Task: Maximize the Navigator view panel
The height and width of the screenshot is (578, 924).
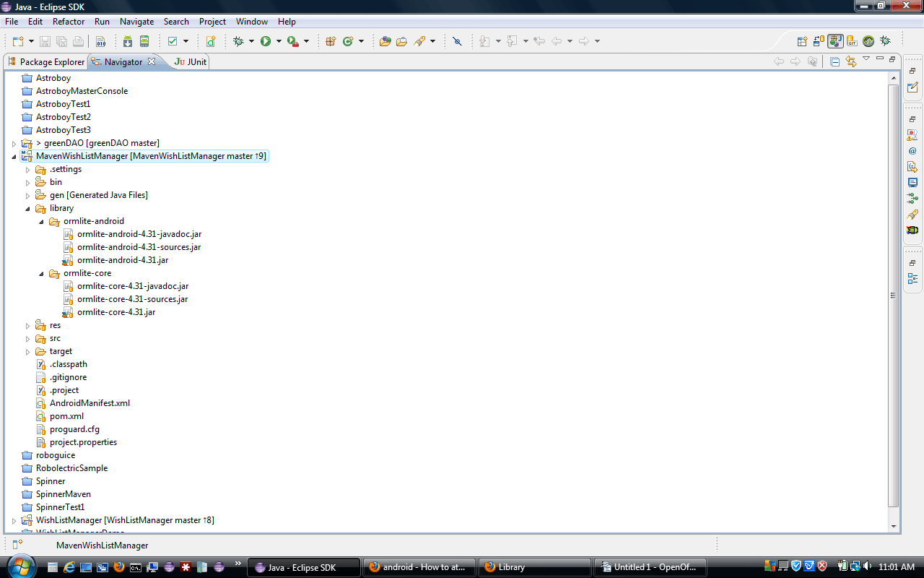Action: click(892, 59)
